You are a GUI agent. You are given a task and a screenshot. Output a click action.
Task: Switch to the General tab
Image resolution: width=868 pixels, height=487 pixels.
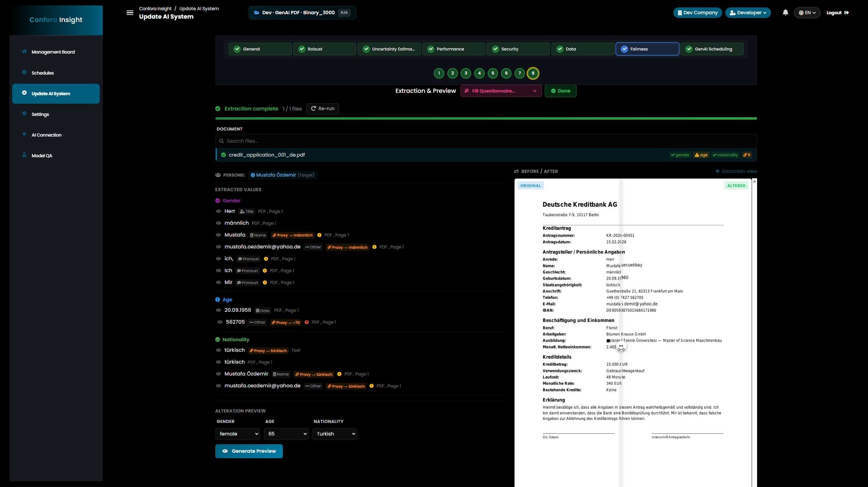pos(260,49)
